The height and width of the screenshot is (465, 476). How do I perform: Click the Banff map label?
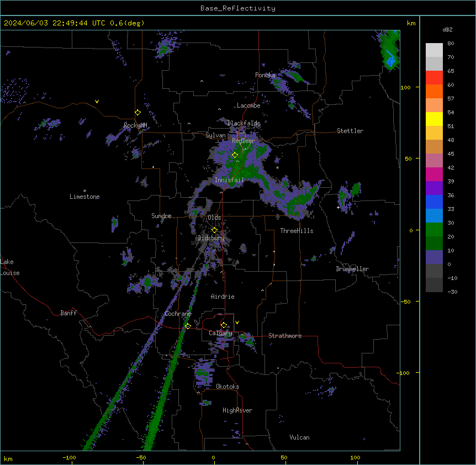68,313
